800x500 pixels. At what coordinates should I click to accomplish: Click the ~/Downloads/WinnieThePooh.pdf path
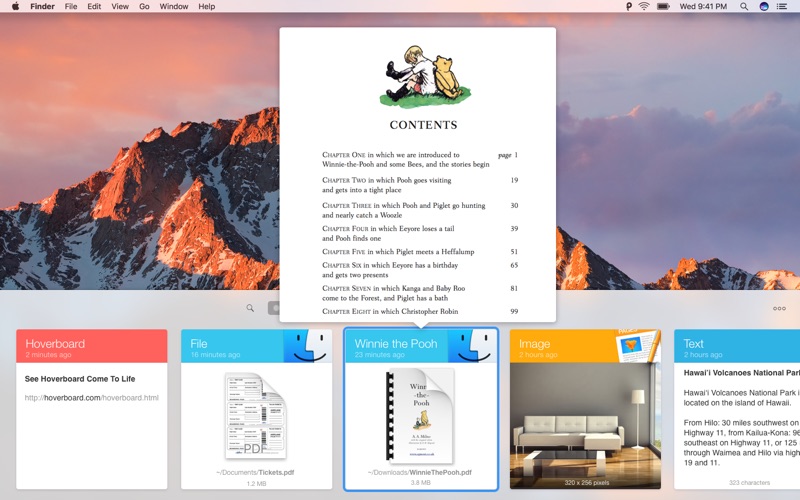[420, 472]
